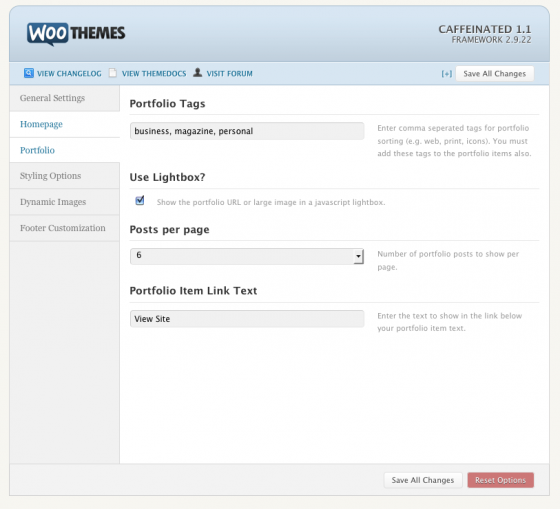Open the View Changelog link
This screenshot has width=560, height=509.
(x=69, y=74)
